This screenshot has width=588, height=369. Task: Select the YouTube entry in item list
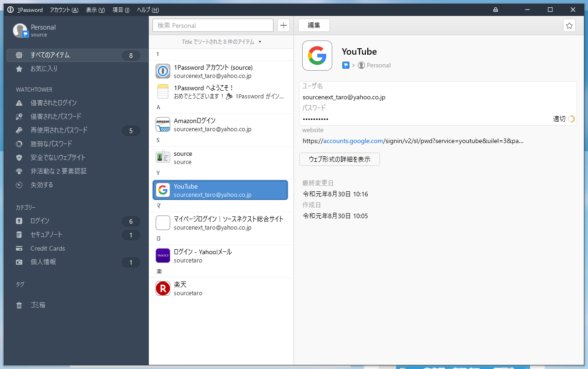[220, 190]
